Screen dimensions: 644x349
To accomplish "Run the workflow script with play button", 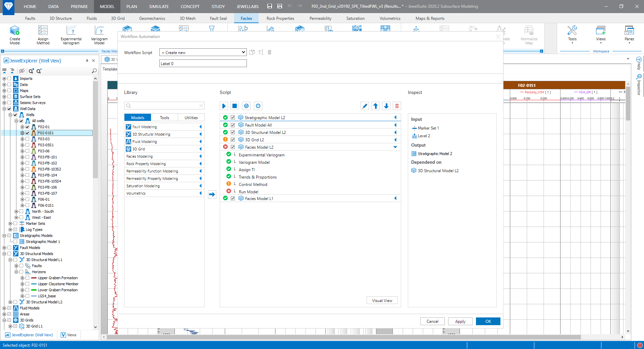I will (x=224, y=106).
